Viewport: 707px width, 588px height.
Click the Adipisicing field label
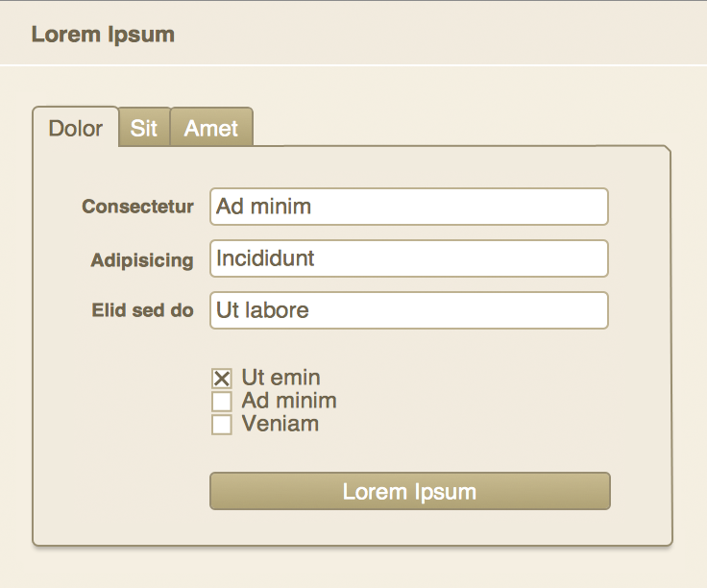coord(142,260)
